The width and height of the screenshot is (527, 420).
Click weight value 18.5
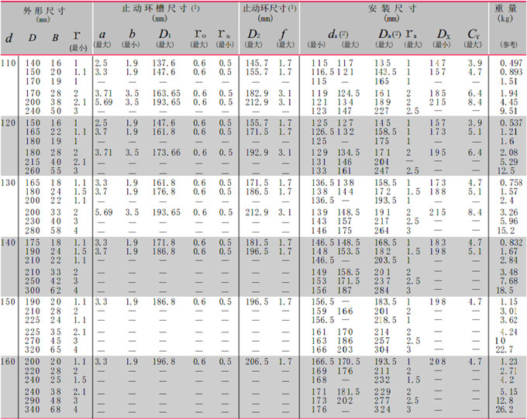pos(505,291)
